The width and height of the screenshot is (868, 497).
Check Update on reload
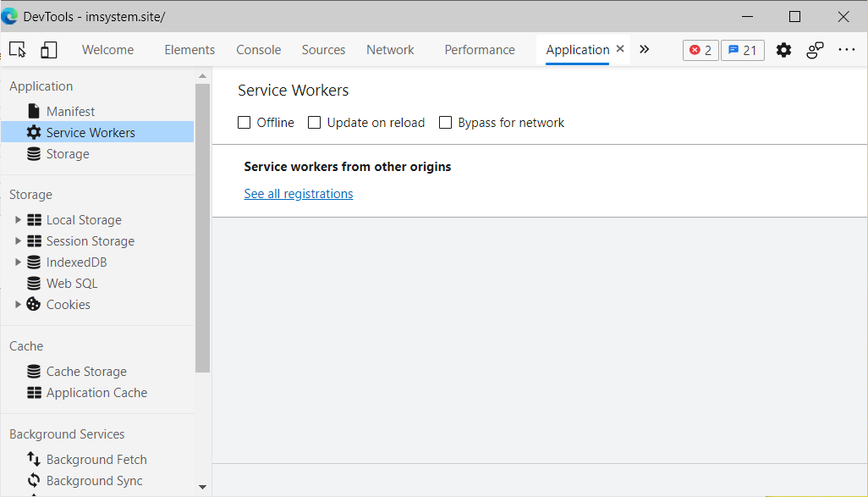click(314, 123)
